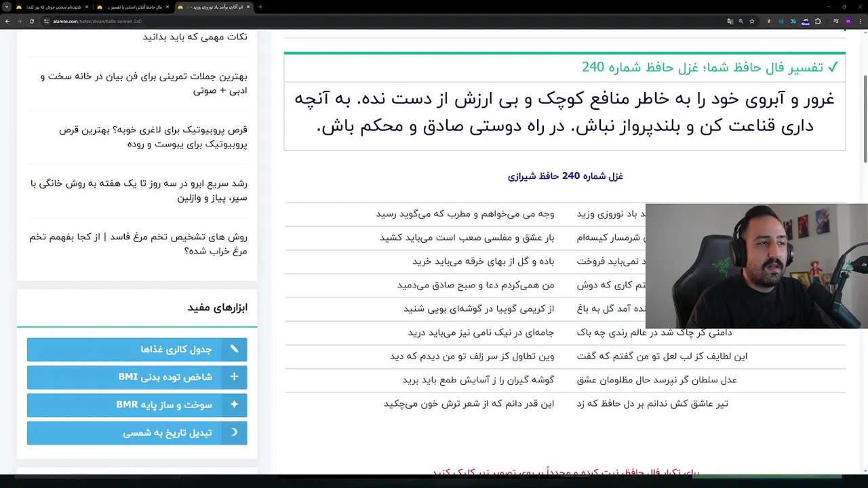The width and height of the screenshot is (868, 488).
Task: Click the moon icon on date converter button
Action: tap(234, 432)
